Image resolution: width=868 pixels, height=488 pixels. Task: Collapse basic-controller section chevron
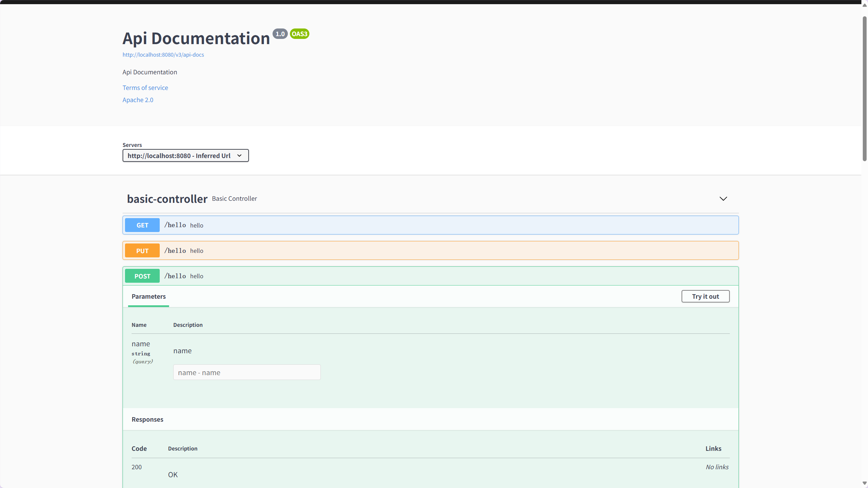(723, 199)
